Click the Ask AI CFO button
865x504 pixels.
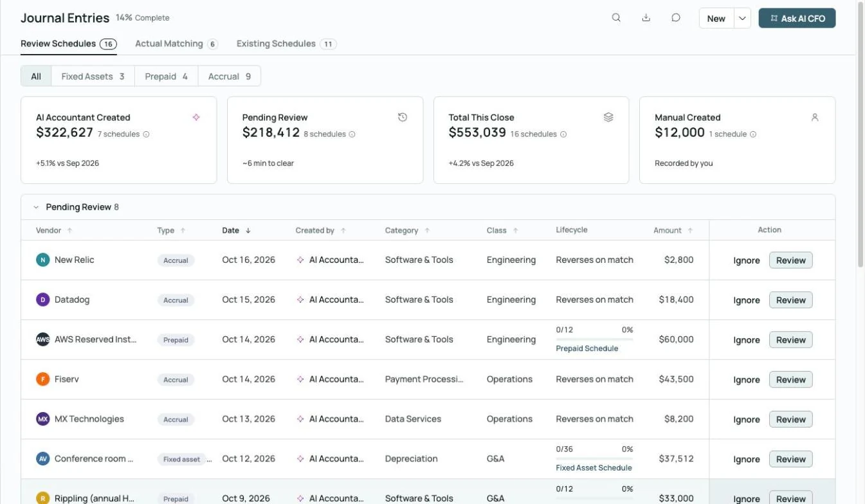[797, 19]
